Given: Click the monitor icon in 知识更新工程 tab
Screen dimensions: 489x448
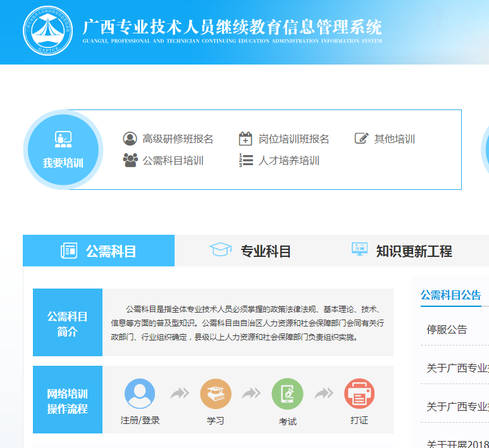Looking at the screenshot, I should (x=359, y=249).
